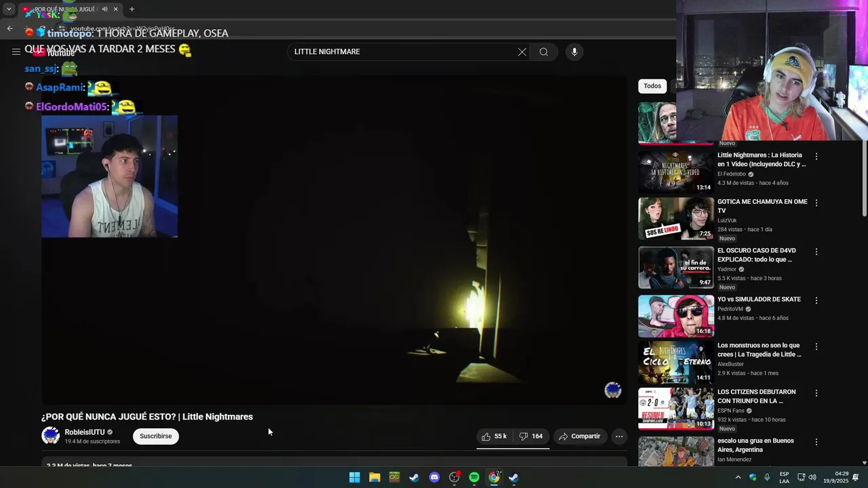
Task: Open the Minecraft block icon in taskbar
Action: 395,477
